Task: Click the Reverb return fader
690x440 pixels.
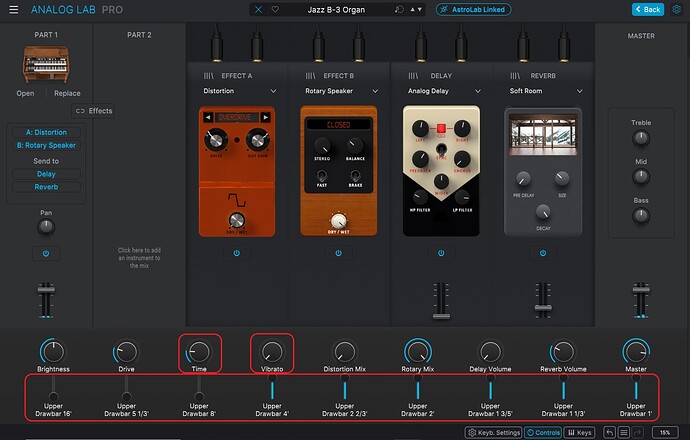Action: tap(543, 308)
